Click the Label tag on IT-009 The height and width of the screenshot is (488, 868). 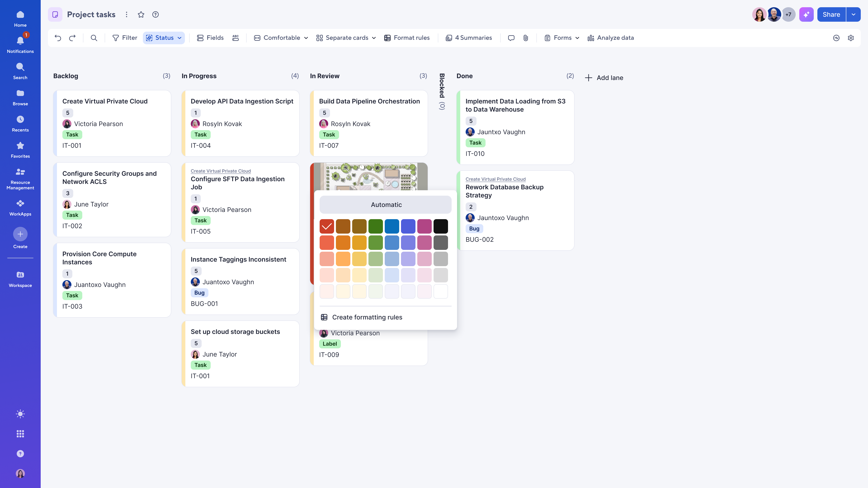pos(330,344)
